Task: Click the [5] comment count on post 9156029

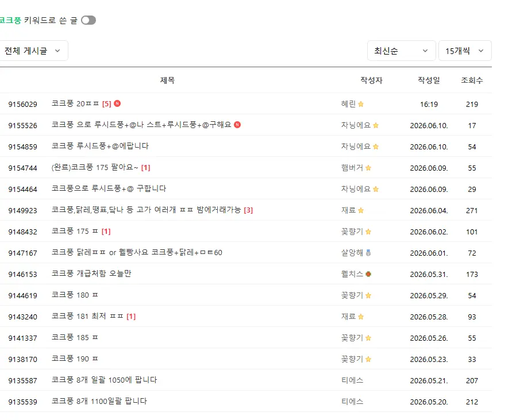Action: click(x=107, y=104)
